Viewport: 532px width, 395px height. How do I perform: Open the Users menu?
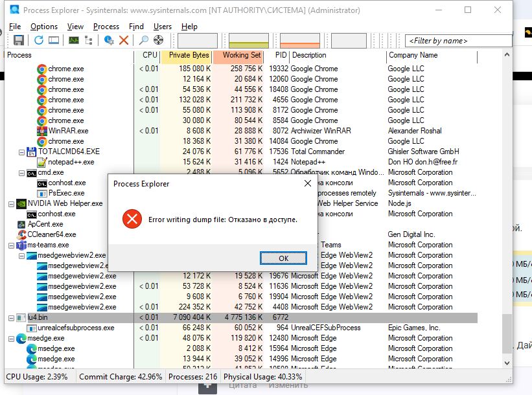pos(163,27)
